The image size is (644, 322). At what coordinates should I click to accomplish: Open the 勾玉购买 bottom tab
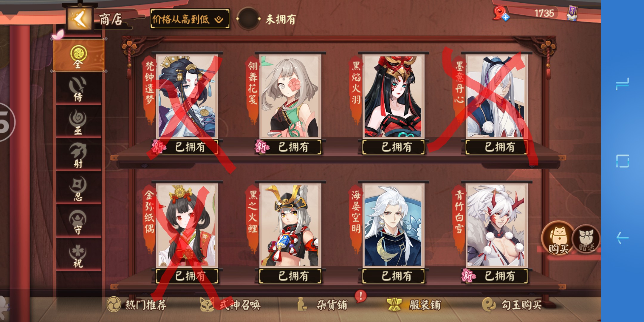[512, 305]
